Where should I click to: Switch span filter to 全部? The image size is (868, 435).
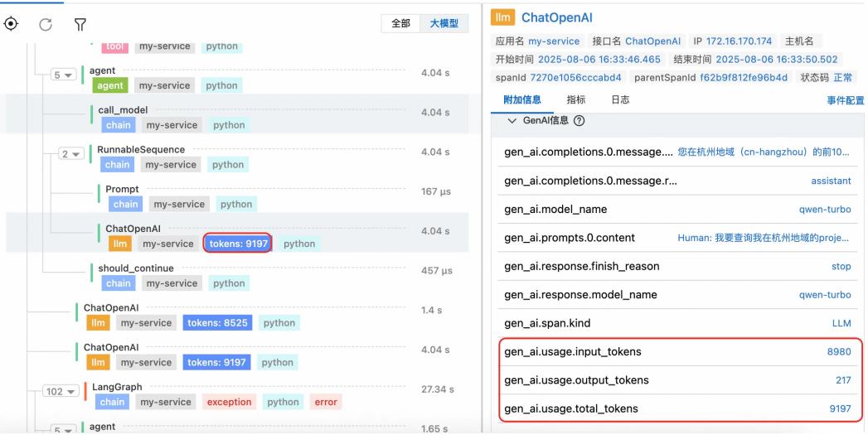coord(400,23)
